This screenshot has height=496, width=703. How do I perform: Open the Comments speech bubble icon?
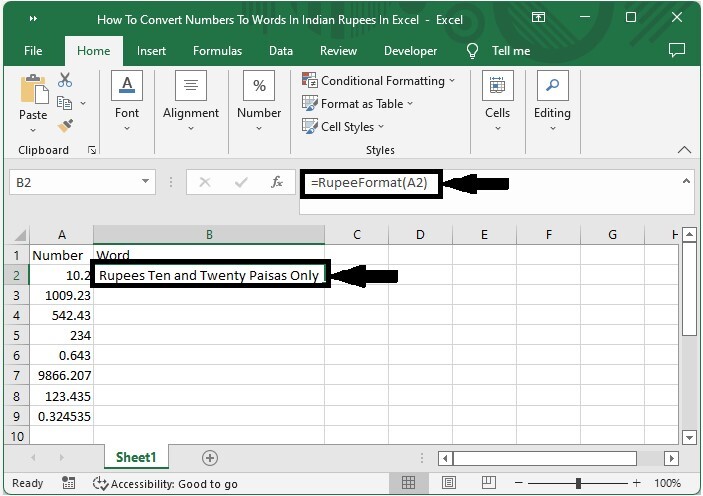(x=677, y=50)
